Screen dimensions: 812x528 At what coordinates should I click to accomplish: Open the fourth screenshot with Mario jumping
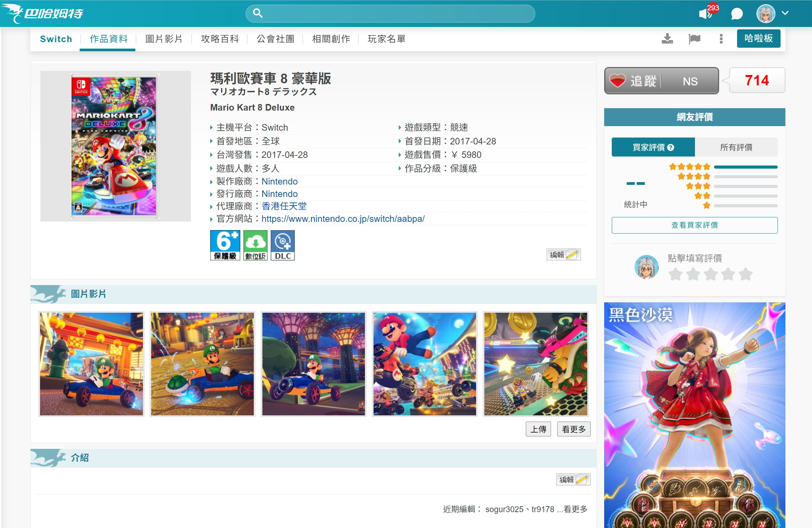tap(425, 364)
